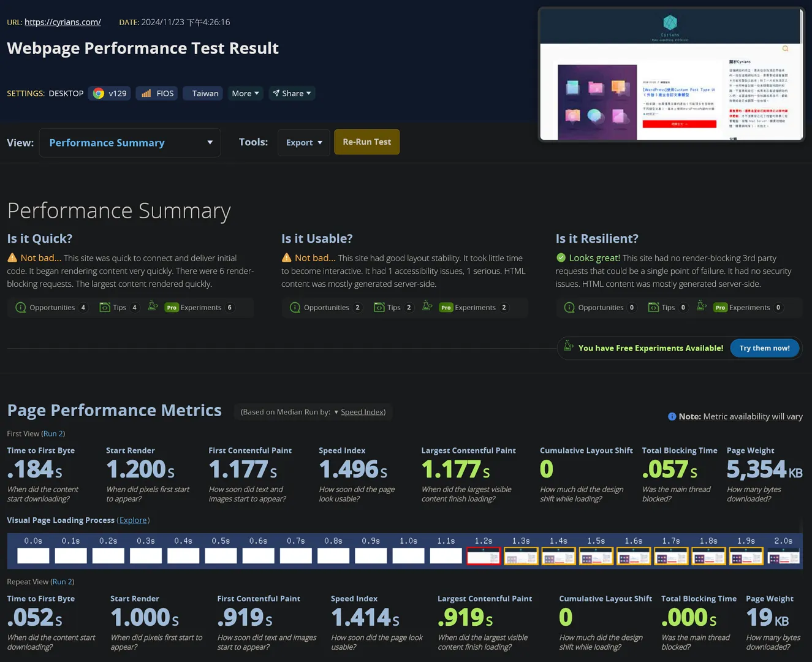Open the Explore visual loading link
Screen dimensions: 812x662
tap(133, 520)
